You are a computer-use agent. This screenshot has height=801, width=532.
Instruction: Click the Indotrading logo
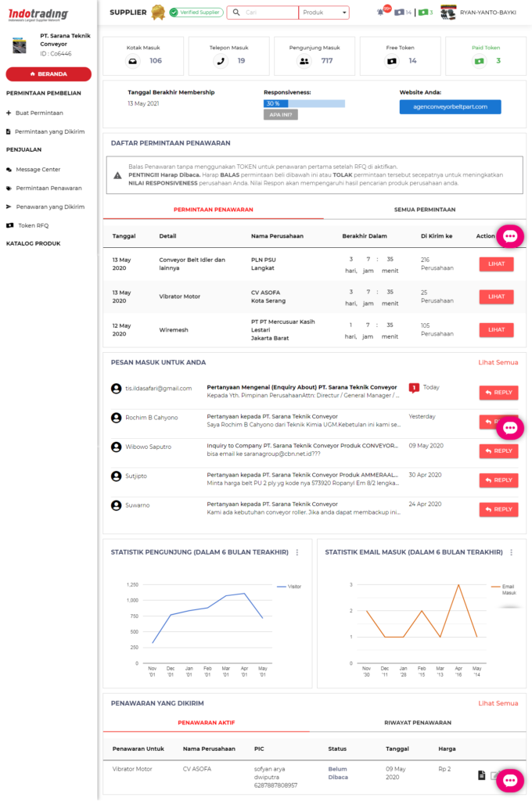[x=38, y=14]
